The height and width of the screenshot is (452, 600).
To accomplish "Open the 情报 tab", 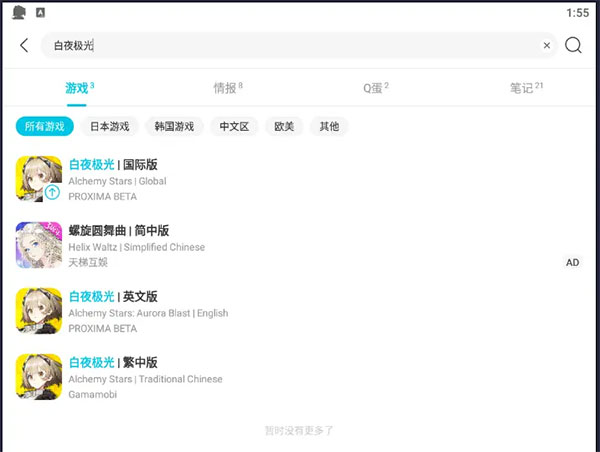I will (228, 88).
